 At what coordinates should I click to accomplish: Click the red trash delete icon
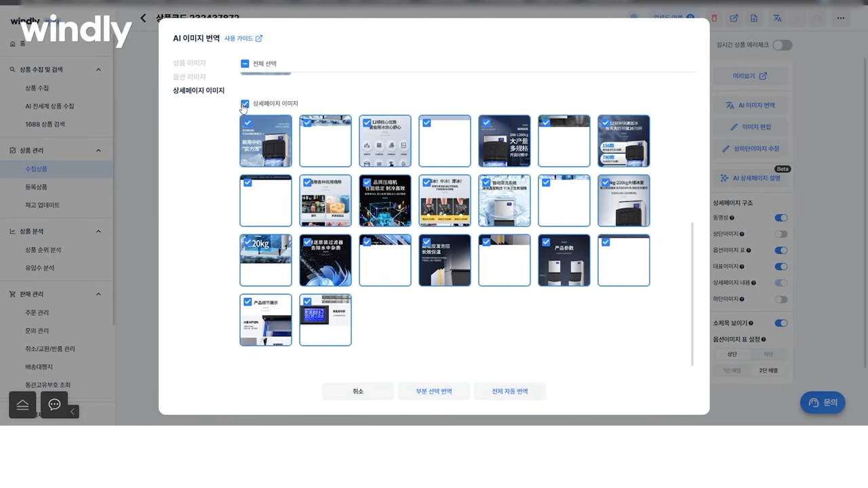click(x=714, y=18)
